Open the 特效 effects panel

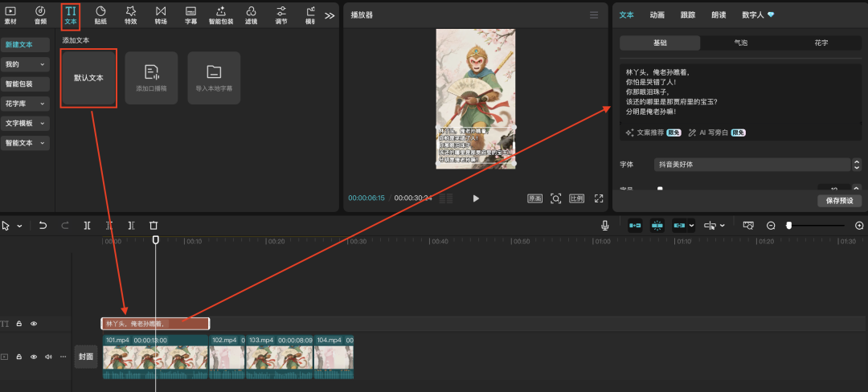tap(131, 14)
